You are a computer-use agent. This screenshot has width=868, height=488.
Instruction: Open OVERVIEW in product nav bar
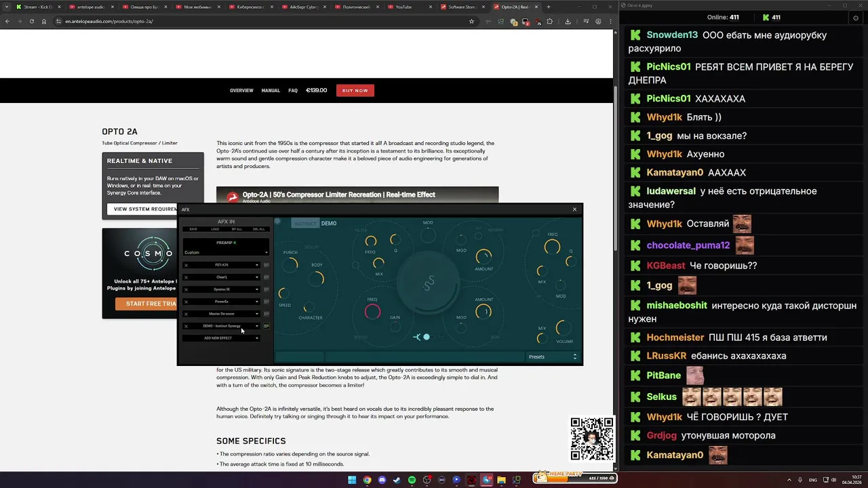point(241,90)
